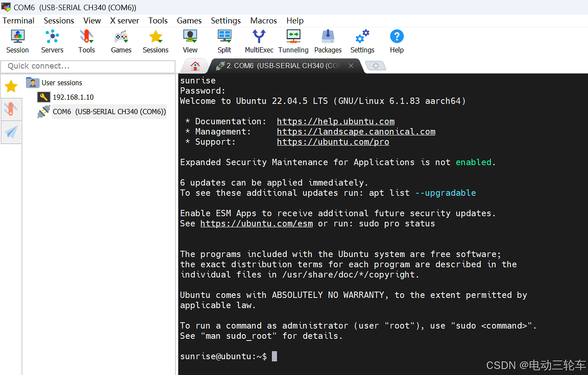Select the 192.168.1.10 saved session
Viewport: 588px width, 375px height.
tap(73, 97)
